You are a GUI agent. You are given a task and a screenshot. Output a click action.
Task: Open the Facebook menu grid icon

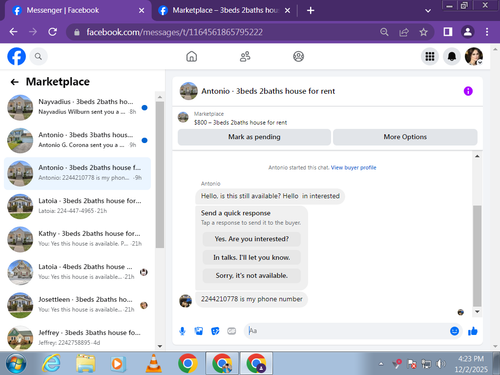[x=430, y=56]
